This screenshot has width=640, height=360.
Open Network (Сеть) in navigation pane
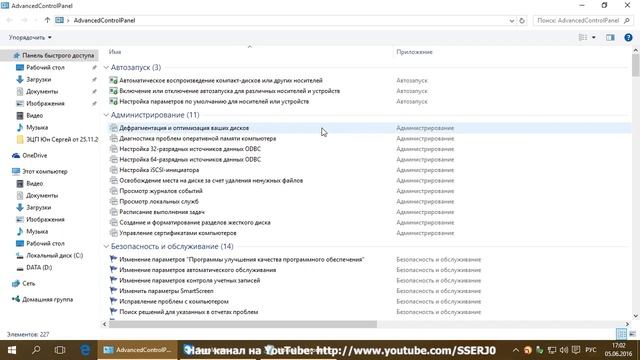click(x=28, y=283)
